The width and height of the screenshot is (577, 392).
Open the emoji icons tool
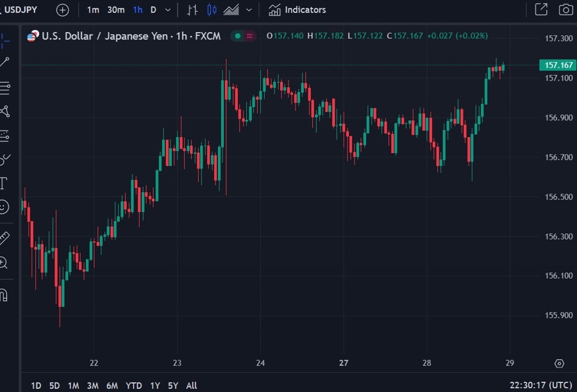click(x=4, y=207)
